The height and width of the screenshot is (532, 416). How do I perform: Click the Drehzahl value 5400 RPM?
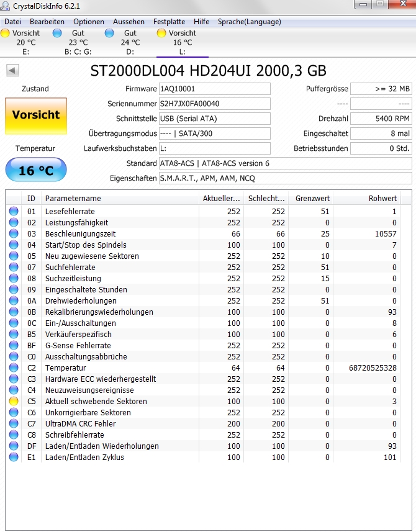click(x=381, y=119)
